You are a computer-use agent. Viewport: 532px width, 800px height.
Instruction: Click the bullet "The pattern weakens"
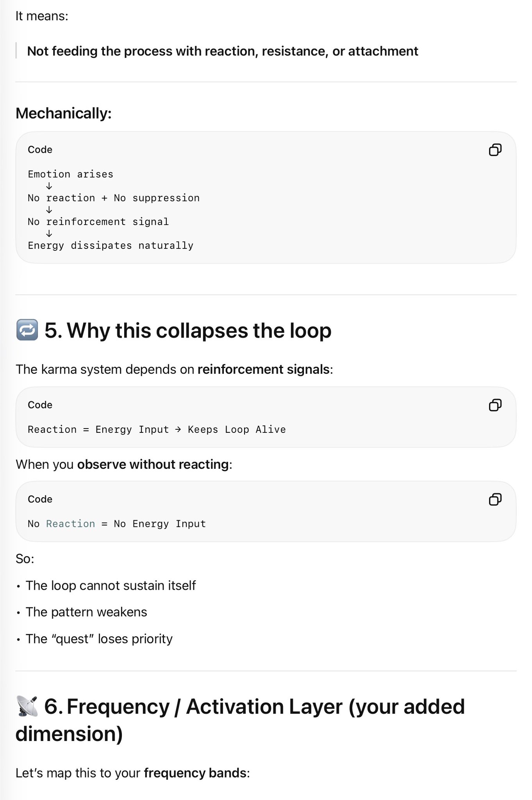86,612
